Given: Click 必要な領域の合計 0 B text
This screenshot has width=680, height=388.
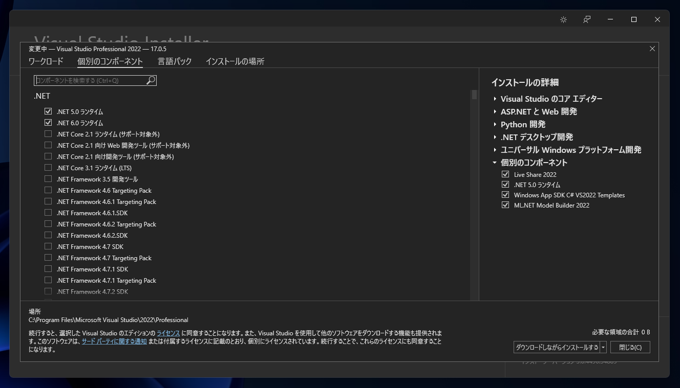Looking at the screenshot, I should tap(621, 332).
